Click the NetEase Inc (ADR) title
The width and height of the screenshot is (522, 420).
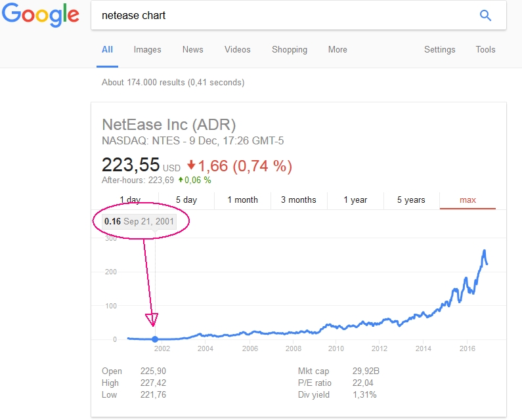[x=169, y=125]
